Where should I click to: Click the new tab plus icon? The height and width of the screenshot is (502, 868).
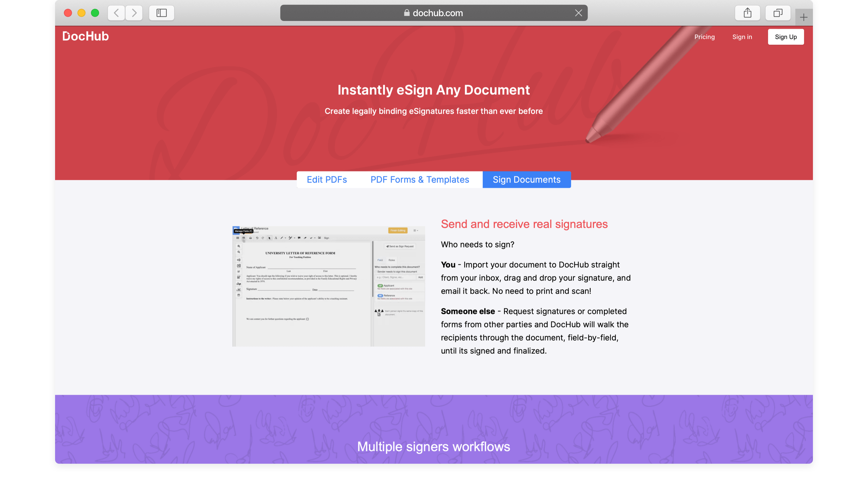803,17
